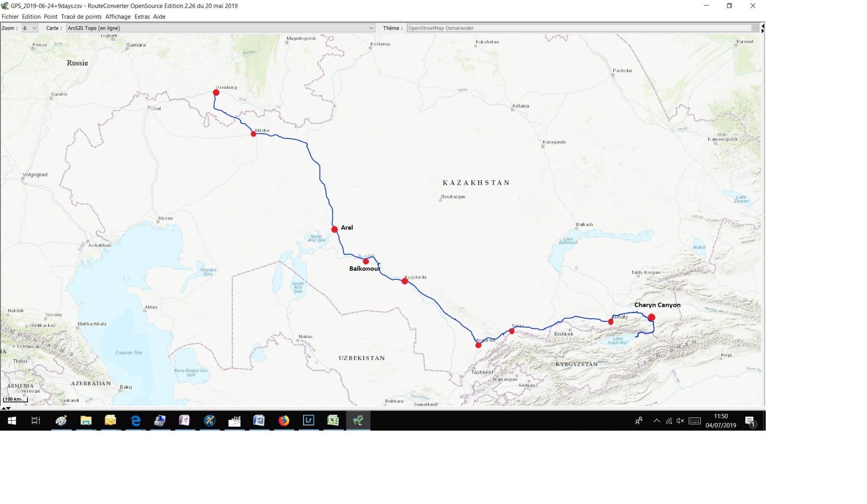Viewport: 867px width, 504px height.
Task: Click the Orenburg red waypoint marker
Action: click(x=216, y=92)
